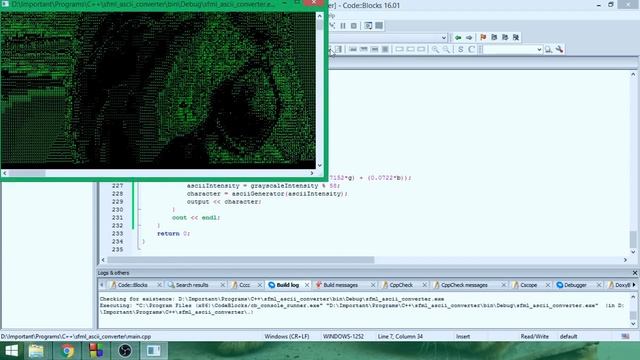The width and height of the screenshot is (640, 360).
Task: Select the Build log tab
Action: 287,285
